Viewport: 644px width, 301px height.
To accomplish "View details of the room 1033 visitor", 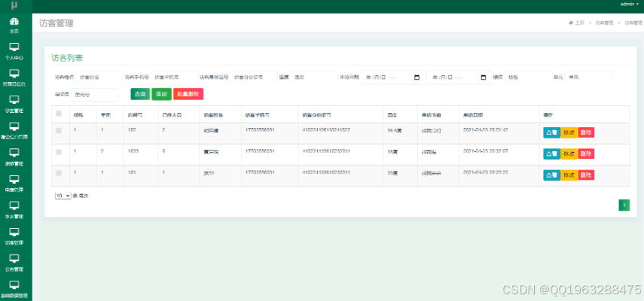I will (x=551, y=154).
